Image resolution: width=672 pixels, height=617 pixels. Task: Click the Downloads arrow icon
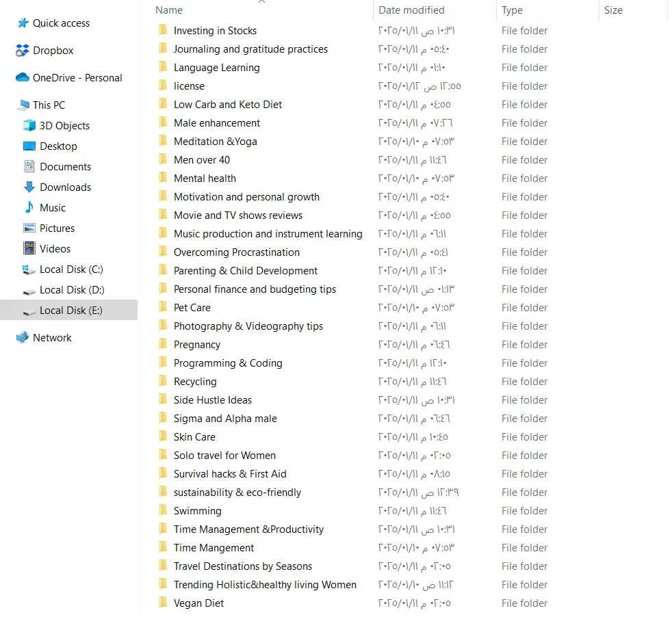click(29, 187)
